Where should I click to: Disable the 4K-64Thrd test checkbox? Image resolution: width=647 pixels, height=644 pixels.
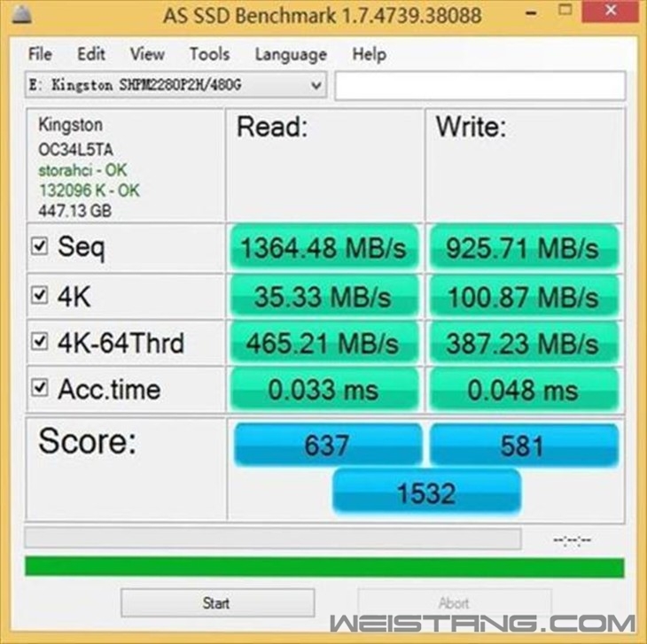coord(39,341)
